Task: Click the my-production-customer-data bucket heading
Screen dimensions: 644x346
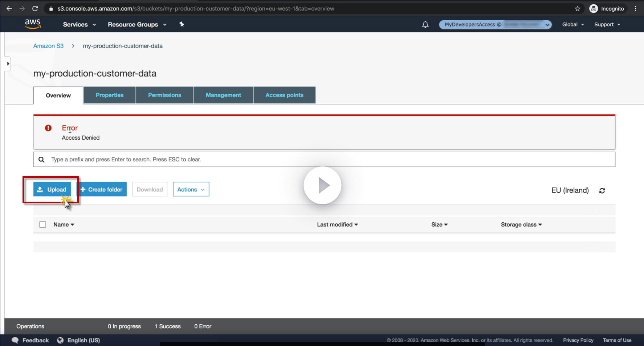Action: pos(95,74)
